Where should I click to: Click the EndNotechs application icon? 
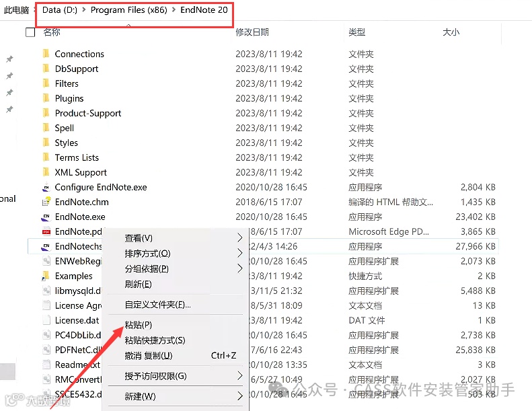(46, 246)
